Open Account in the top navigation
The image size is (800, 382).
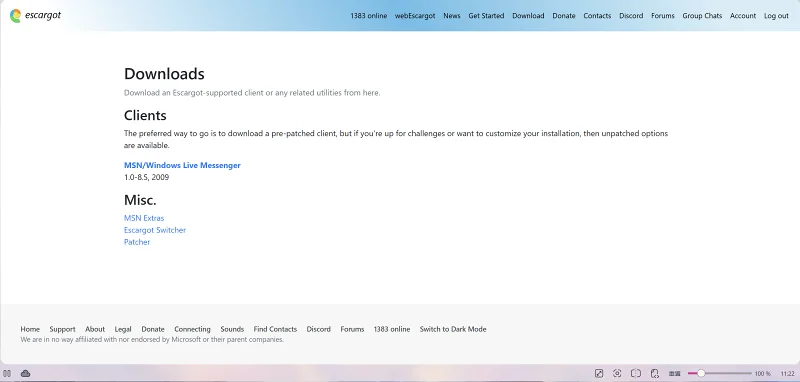743,16
